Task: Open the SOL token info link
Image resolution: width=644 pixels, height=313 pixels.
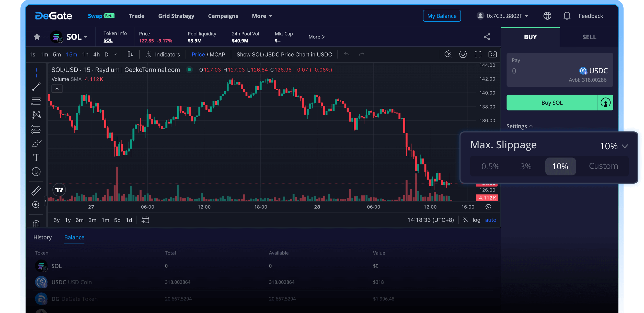Action: 108,40
